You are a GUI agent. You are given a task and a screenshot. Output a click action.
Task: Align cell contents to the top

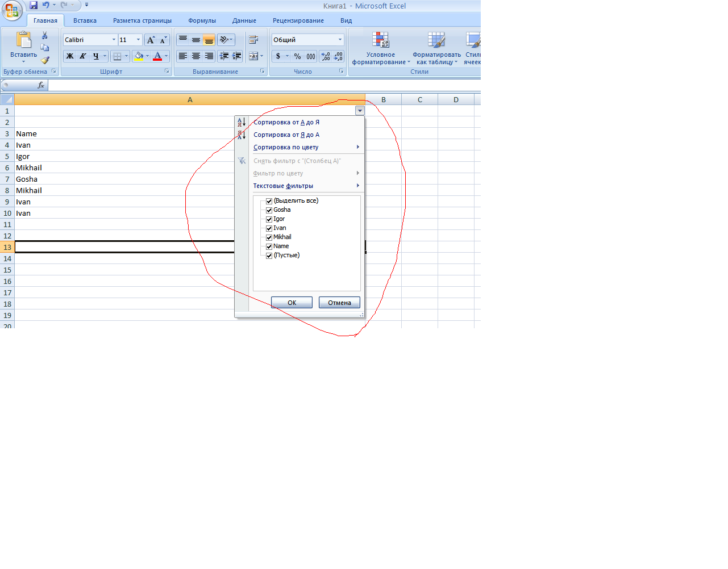tap(183, 40)
